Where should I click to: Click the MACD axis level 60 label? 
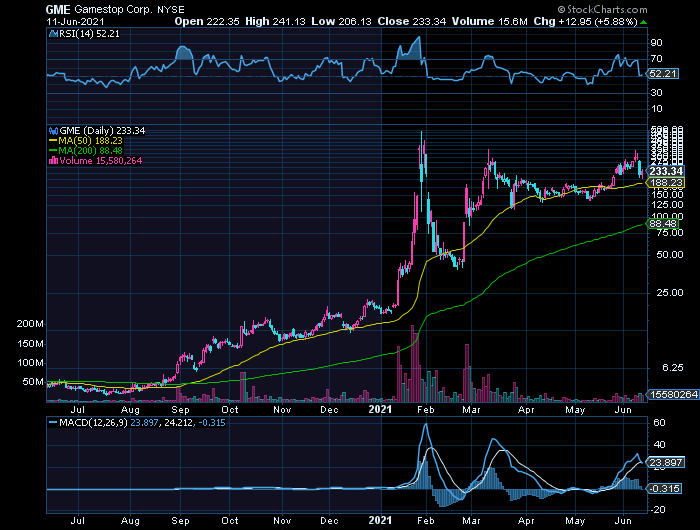pyautogui.click(x=659, y=422)
